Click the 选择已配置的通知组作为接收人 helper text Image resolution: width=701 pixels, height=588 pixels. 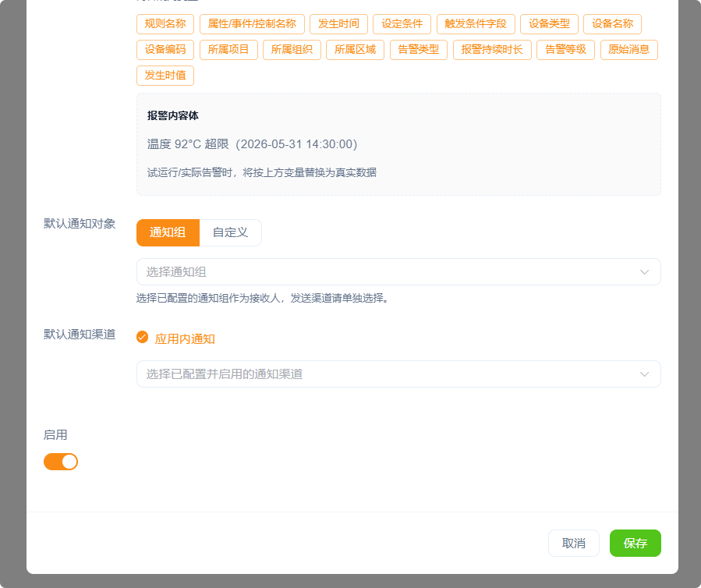tap(263, 298)
